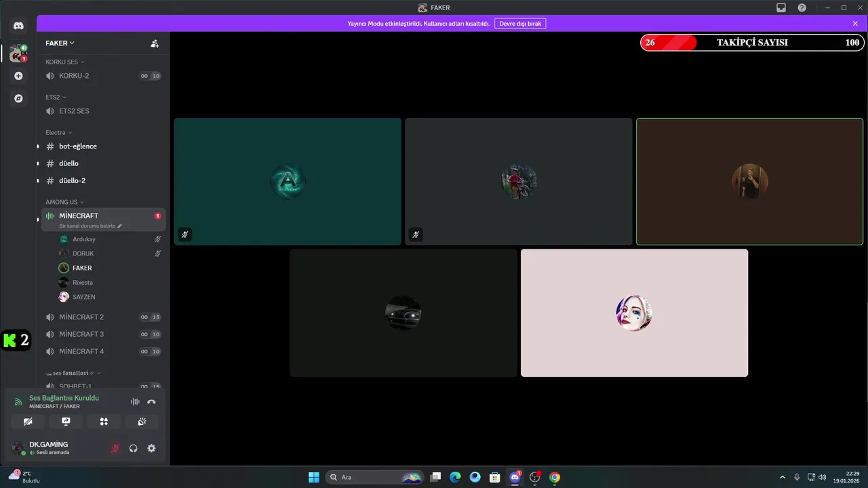Image resolution: width=868 pixels, height=488 pixels.
Task: Open the Discover servers compass icon
Action: 18,98
